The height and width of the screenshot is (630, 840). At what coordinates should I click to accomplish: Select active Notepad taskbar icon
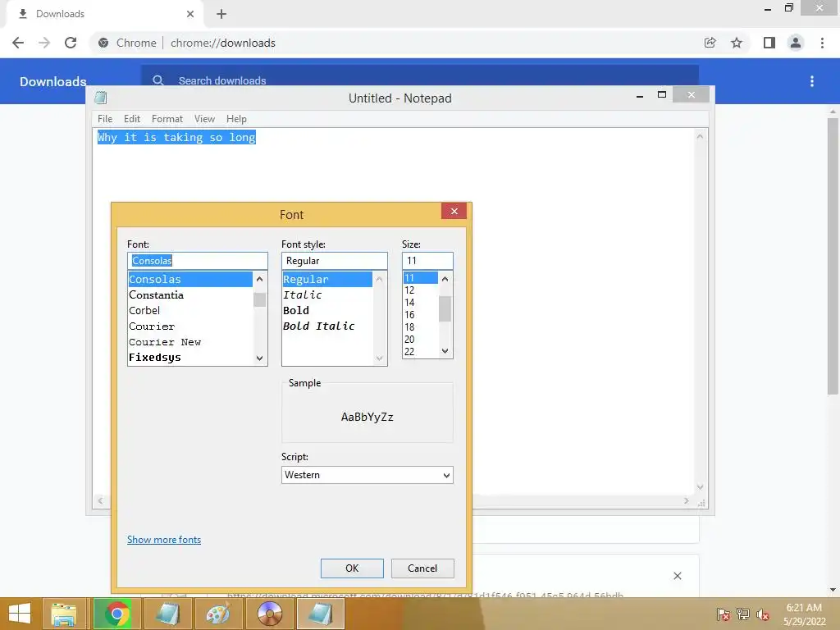[320, 614]
